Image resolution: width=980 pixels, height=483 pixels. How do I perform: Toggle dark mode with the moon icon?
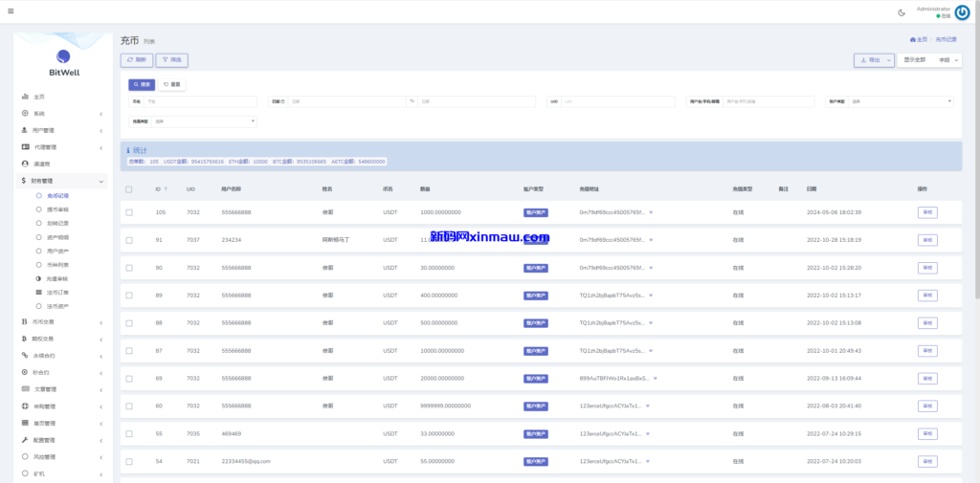[x=902, y=12]
